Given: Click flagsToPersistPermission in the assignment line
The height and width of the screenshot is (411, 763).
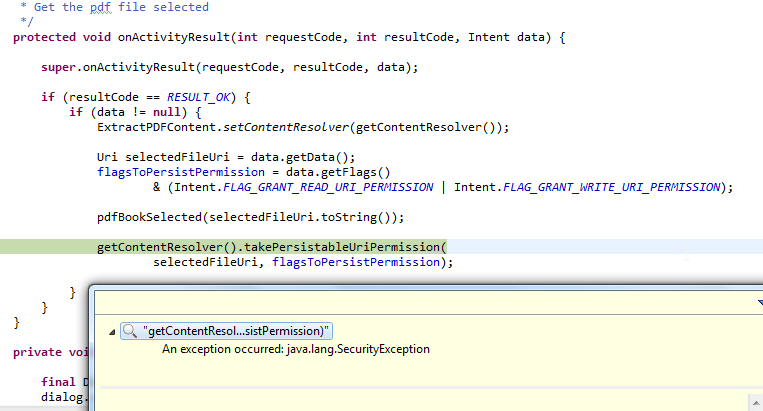Looking at the screenshot, I should pos(181,172).
